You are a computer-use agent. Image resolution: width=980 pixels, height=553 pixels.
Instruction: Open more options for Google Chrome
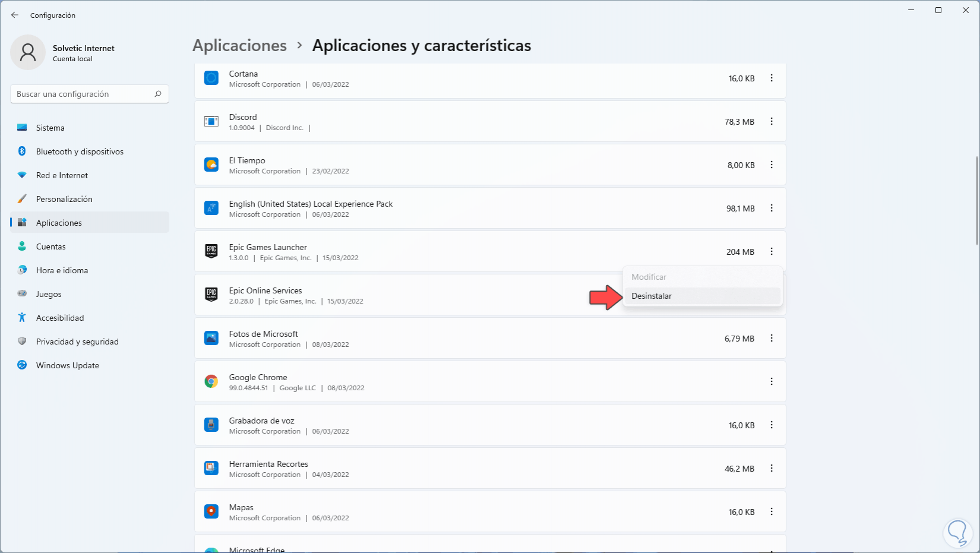click(x=772, y=381)
